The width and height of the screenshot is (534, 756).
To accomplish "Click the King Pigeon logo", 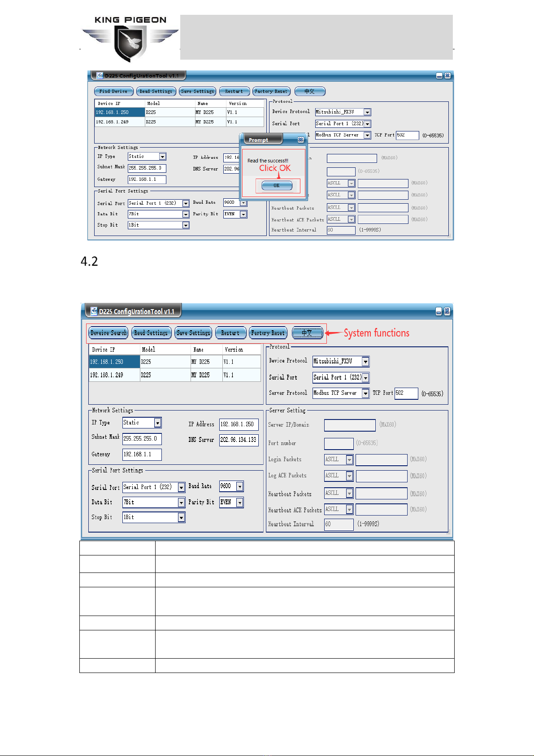I will (130, 39).
